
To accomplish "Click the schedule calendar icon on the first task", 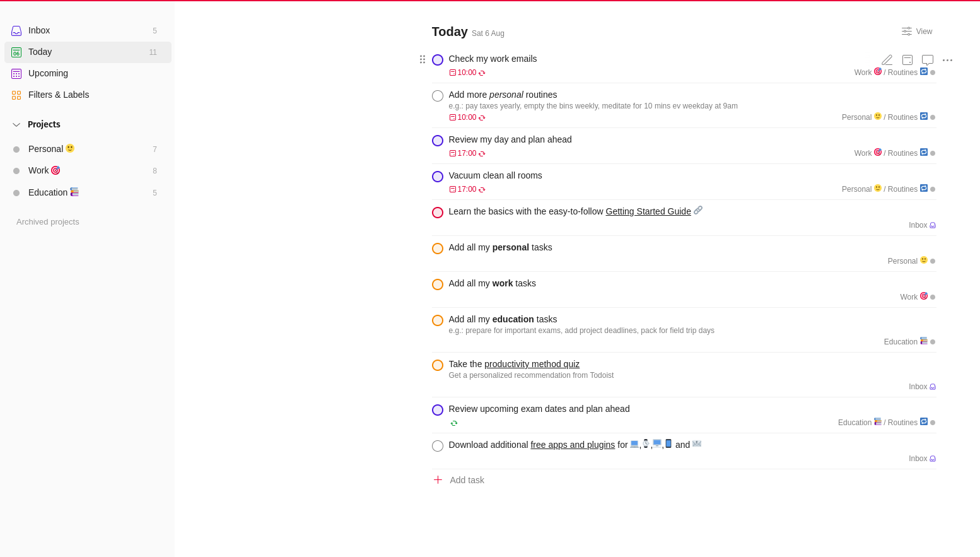I will pos(907,59).
